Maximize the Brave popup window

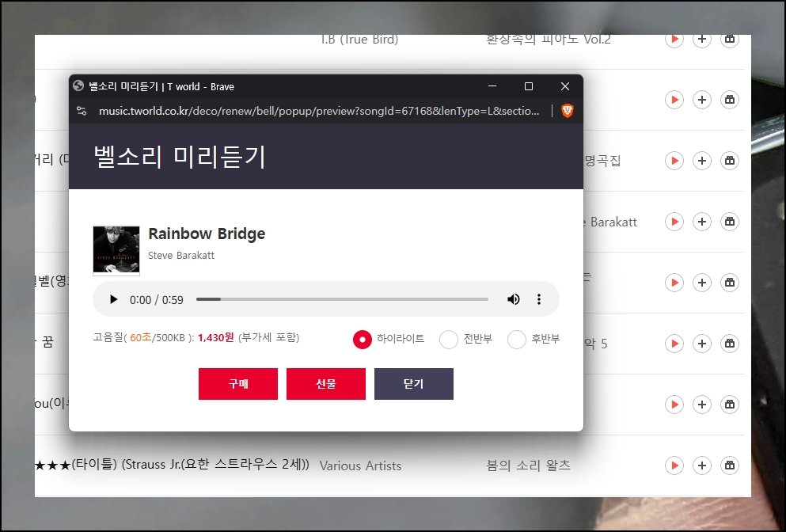528,86
